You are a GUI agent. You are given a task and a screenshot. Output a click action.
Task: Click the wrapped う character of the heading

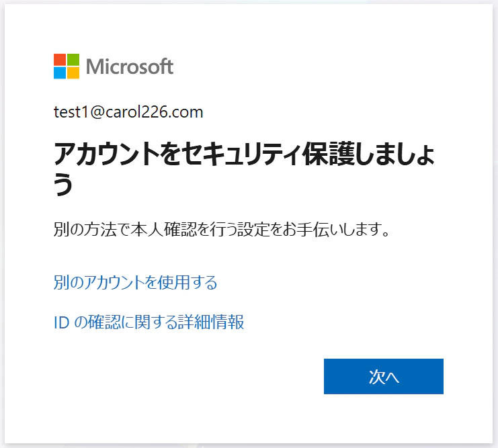coord(63,185)
